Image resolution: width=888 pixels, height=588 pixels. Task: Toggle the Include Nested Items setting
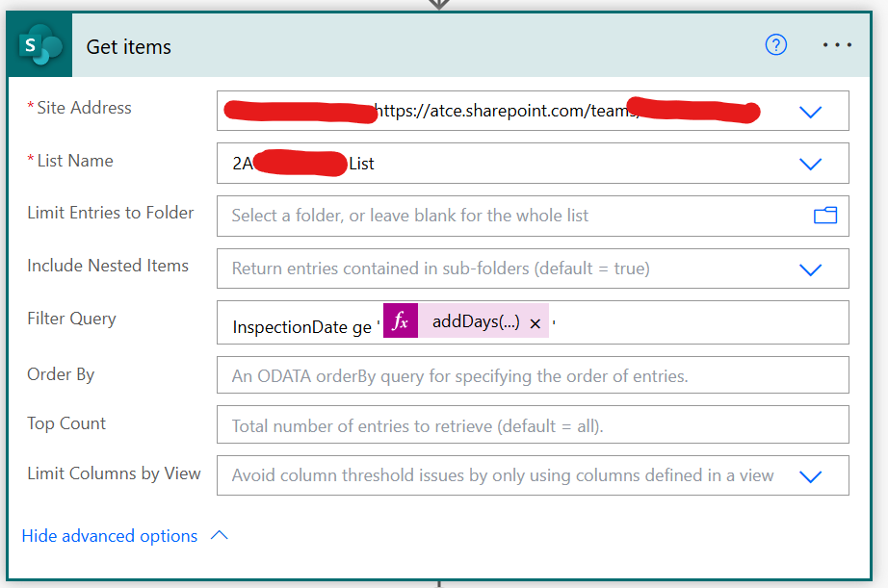[x=809, y=268]
